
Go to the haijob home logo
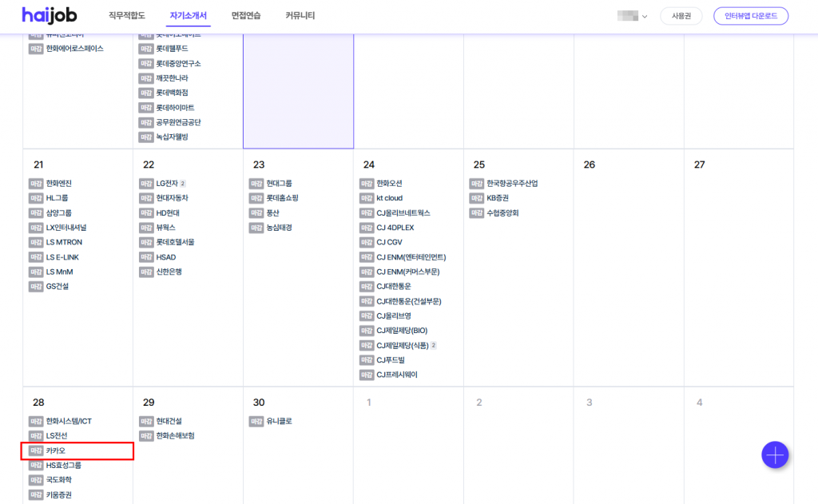pyautogui.click(x=49, y=16)
